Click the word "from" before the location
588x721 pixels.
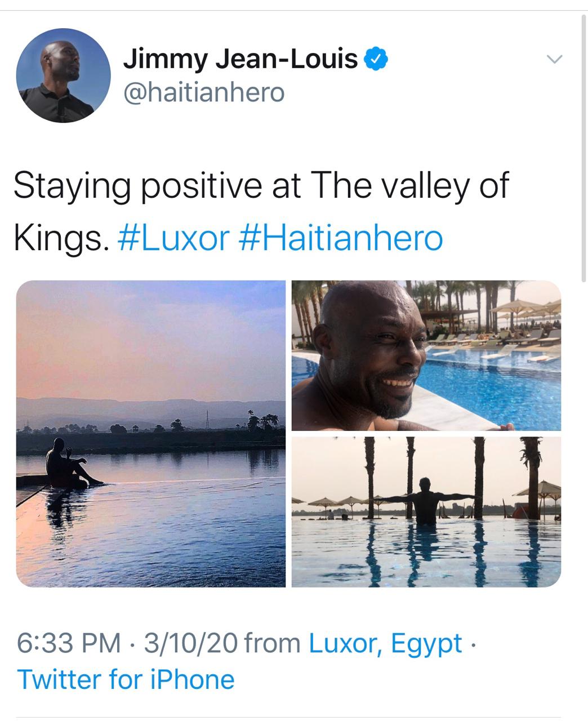tap(273, 643)
